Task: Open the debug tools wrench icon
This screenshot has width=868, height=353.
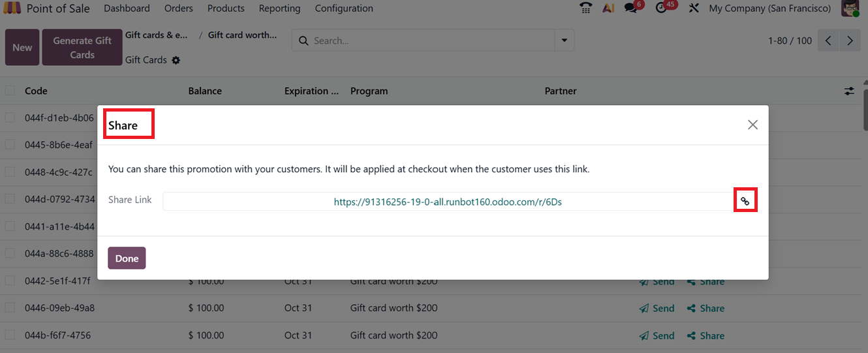Action: 694,8
